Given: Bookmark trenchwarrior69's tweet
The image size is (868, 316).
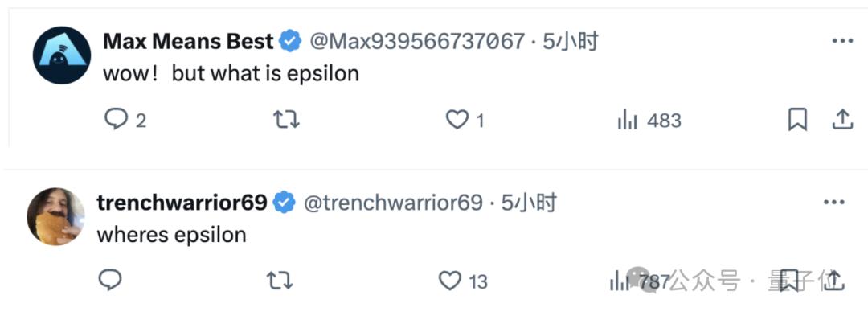Looking at the screenshot, I should point(789,281).
